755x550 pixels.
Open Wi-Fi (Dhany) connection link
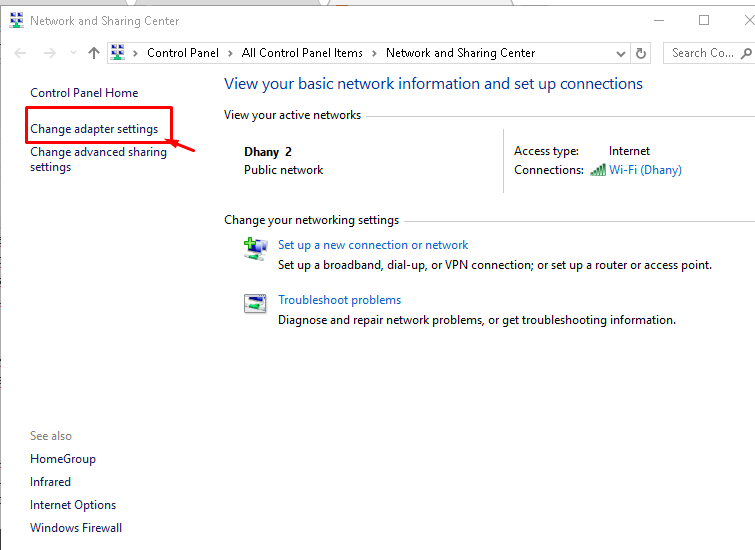pos(645,170)
